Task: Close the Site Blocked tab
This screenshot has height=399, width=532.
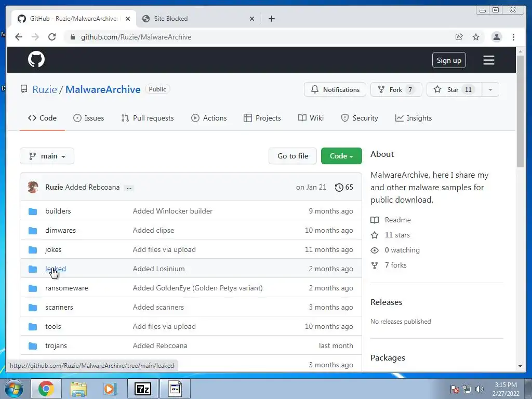Action: [x=252, y=19]
